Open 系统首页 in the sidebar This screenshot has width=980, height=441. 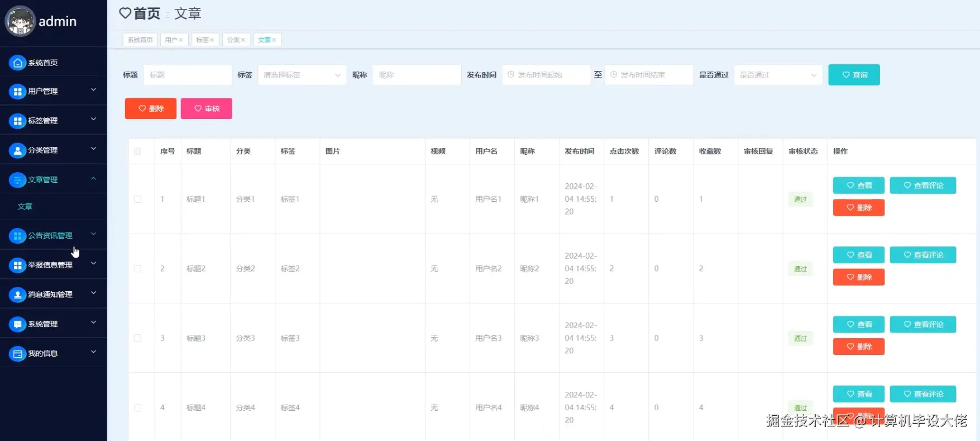point(54,63)
